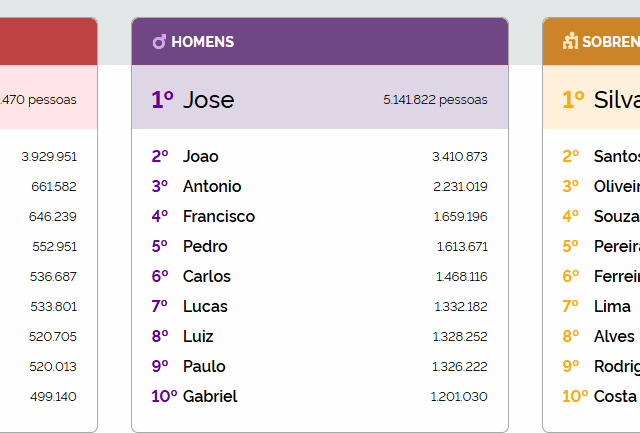Click Gabriel in tenth place
The width and height of the screenshot is (640, 433).
tap(210, 396)
